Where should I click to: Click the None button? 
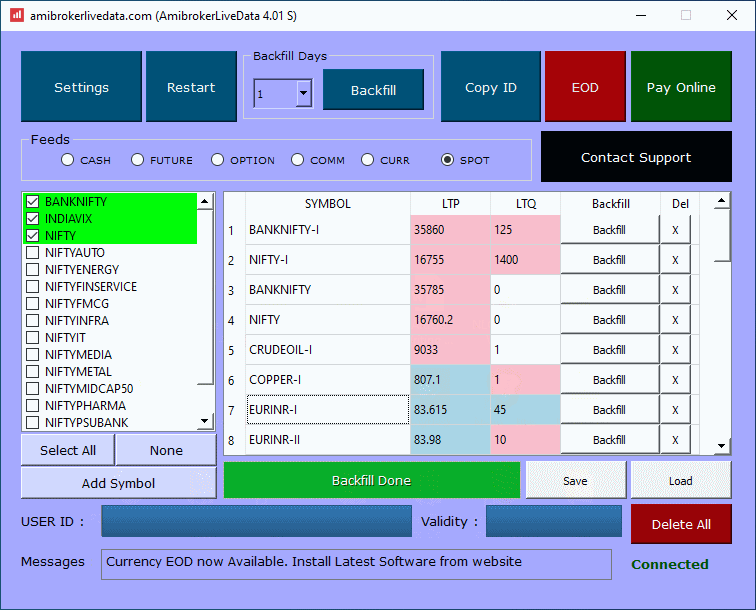click(x=166, y=450)
